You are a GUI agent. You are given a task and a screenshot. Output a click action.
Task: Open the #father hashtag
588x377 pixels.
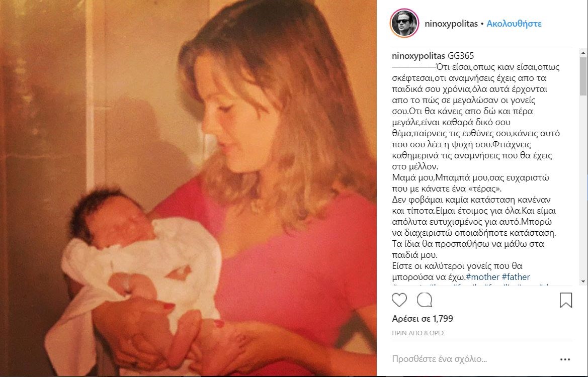coord(516,277)
